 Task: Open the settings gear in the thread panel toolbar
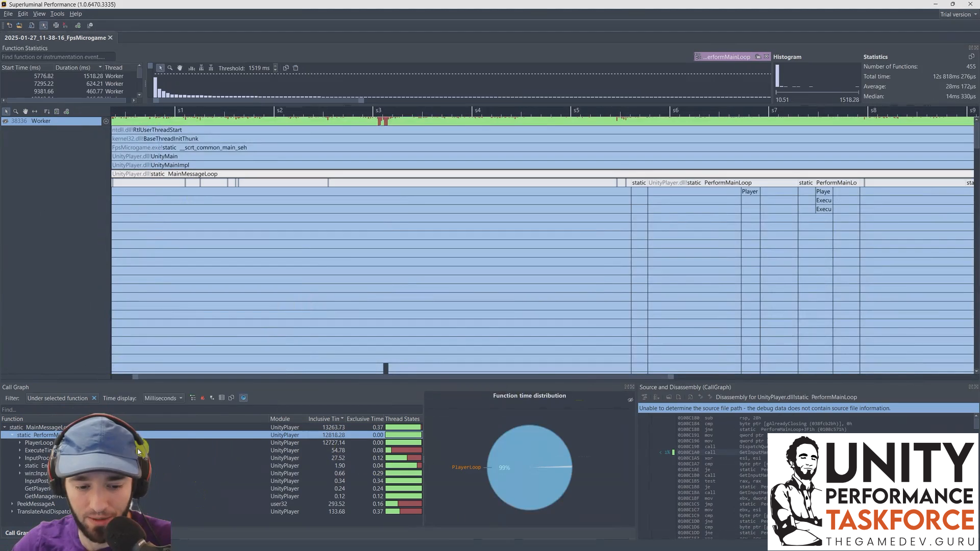pos(66,111)
